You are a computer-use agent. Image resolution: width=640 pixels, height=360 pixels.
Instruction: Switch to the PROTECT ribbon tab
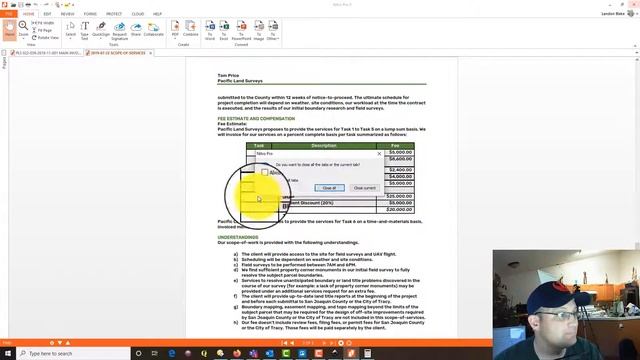114,14
